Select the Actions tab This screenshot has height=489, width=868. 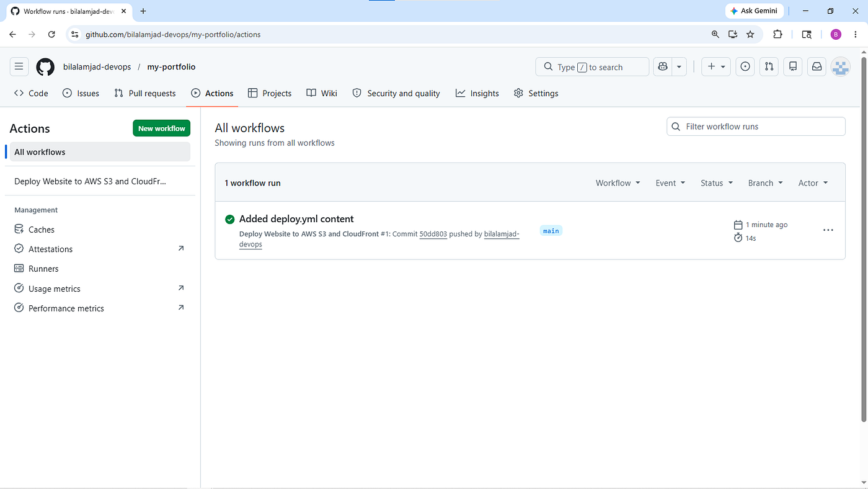coord(212,93)
